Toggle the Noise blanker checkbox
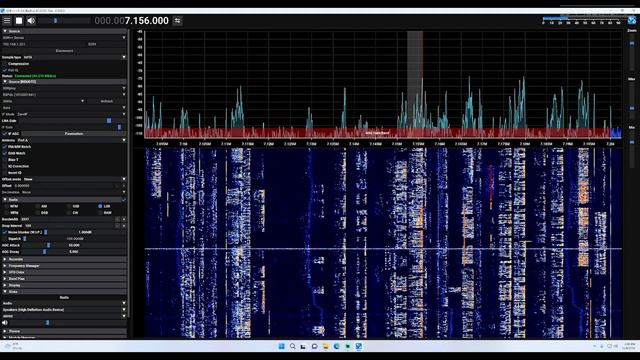Screen dimensions: 640x360 point(5,232)
